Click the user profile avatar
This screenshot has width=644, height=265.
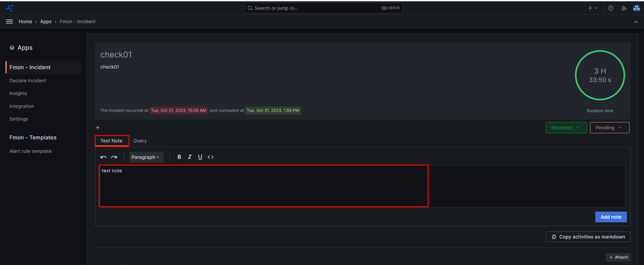point(636,8)
